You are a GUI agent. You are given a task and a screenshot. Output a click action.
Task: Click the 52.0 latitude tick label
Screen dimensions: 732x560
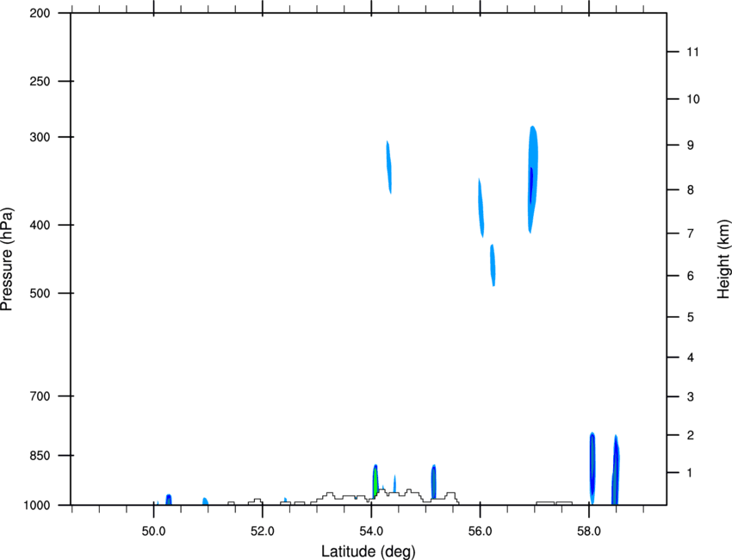coord(263,532)
